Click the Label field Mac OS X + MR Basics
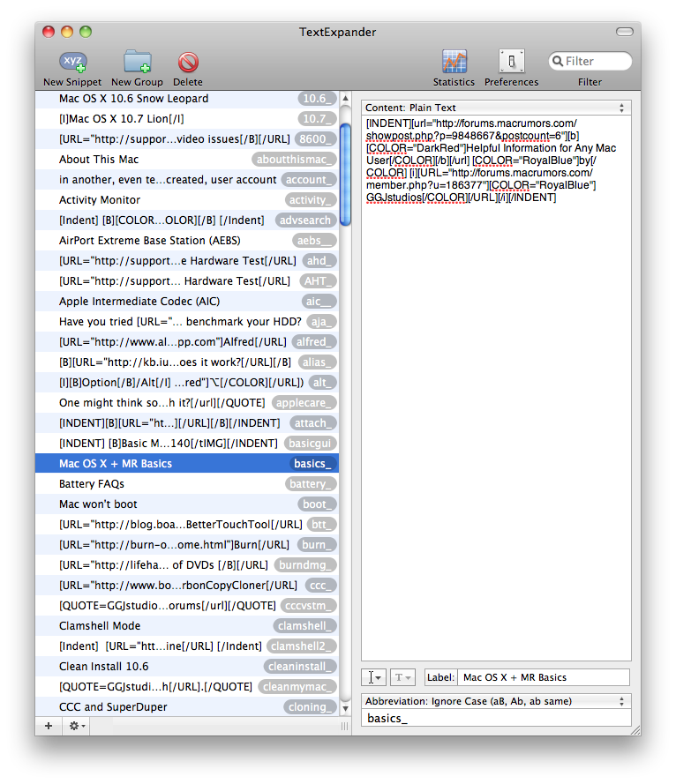This screenshot has width=676, height=784. (544, 677)
